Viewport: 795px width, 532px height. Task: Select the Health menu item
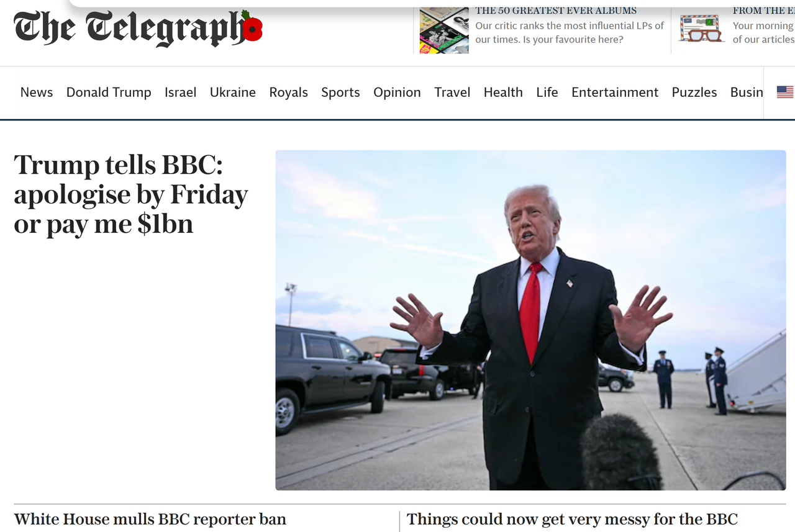point(503,92)
